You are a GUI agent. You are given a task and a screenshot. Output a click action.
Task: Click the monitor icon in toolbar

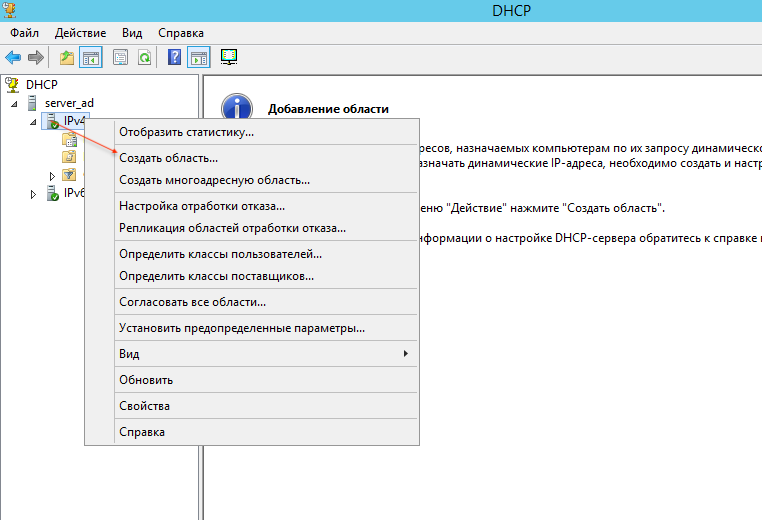[229, 57]
